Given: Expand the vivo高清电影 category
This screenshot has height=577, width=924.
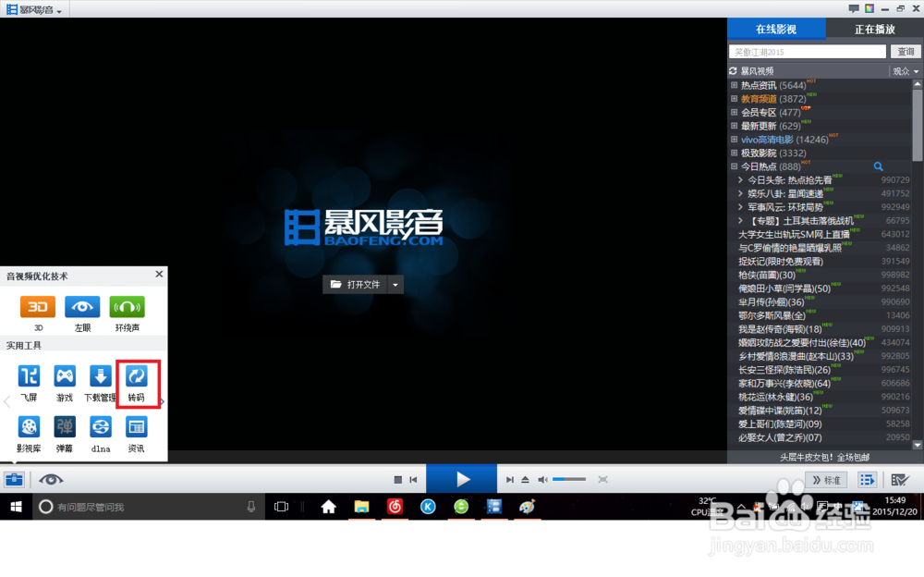Looking at the screenshot, I should (x=735, y=140).
